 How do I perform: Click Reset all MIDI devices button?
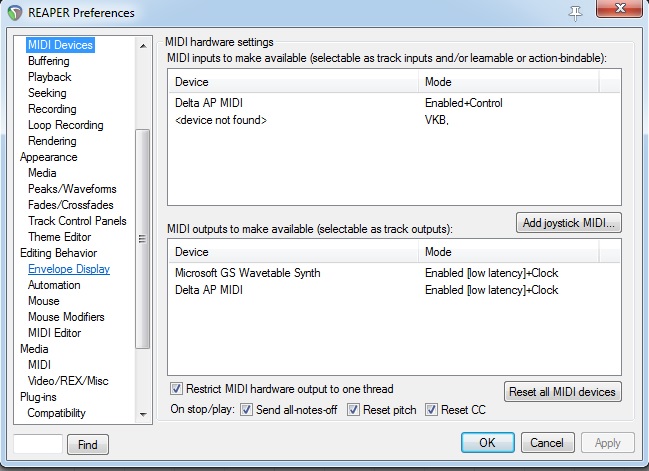(x=562, y=392)
